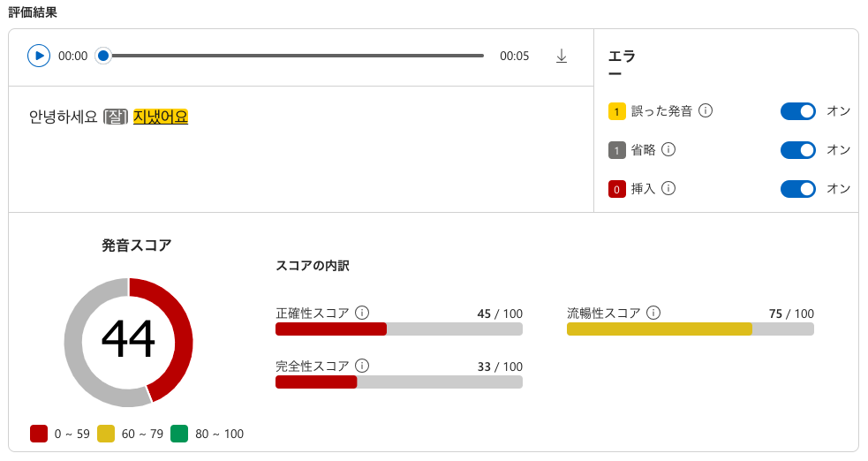Open 完全性スコア info tooltip
Image resolution: width=868 pixels, height=461 pixels.
[362, 366]
